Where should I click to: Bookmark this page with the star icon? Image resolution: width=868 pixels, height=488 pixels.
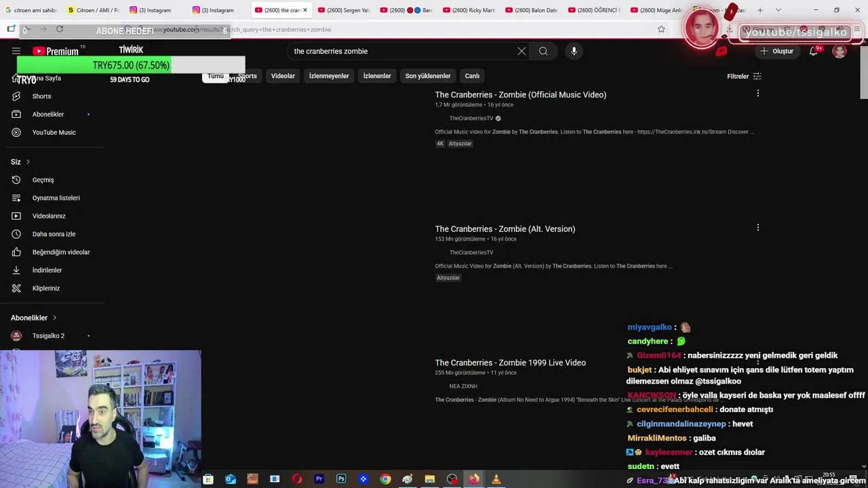coord(661,29)
